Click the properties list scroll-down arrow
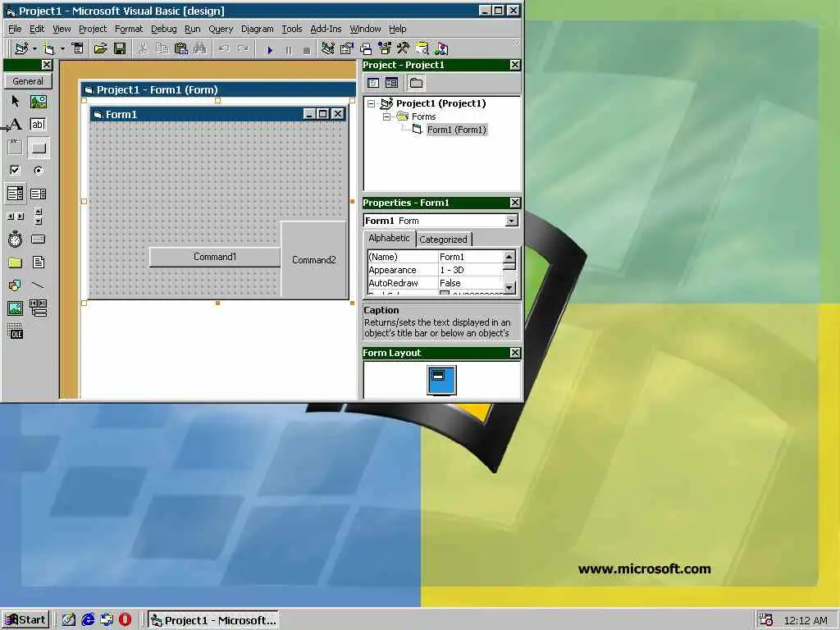Image resolution: width=840 pixels, height=630 pixels. pos(510,288)
